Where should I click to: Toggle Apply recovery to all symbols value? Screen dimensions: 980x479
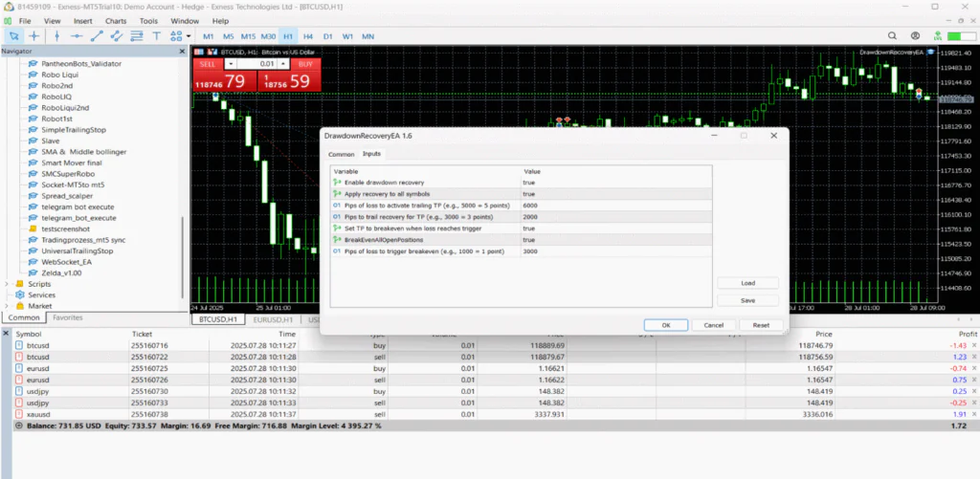[x=616, y=194]
